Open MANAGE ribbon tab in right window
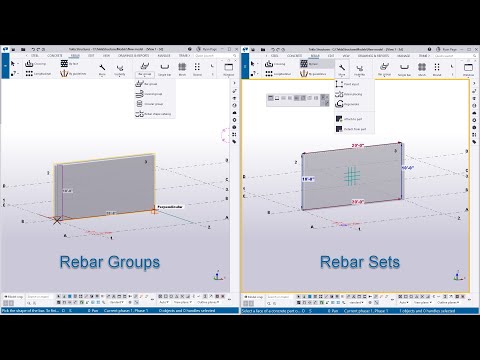 coord(403,56)
